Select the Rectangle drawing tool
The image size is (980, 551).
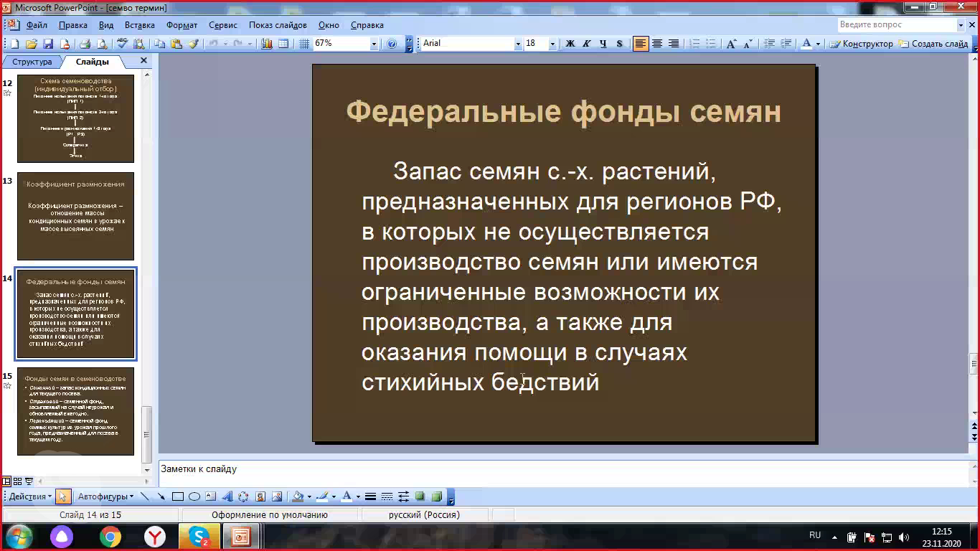pos(178,496)
